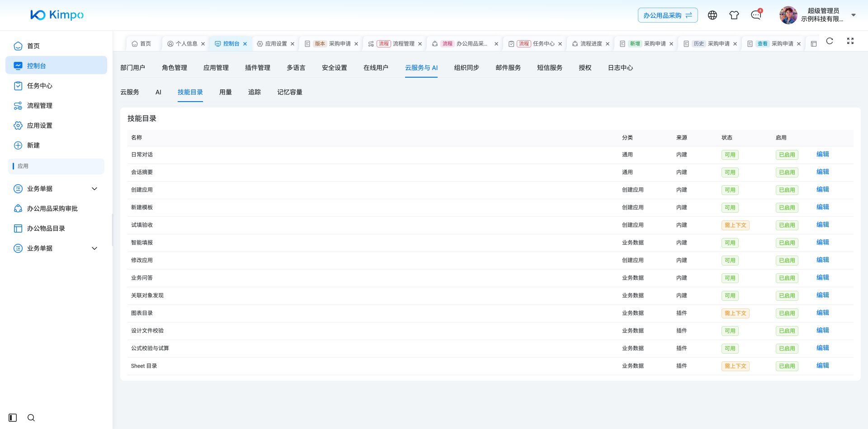Click the user avatar picture
868x429 pixels.
[788, 15]
